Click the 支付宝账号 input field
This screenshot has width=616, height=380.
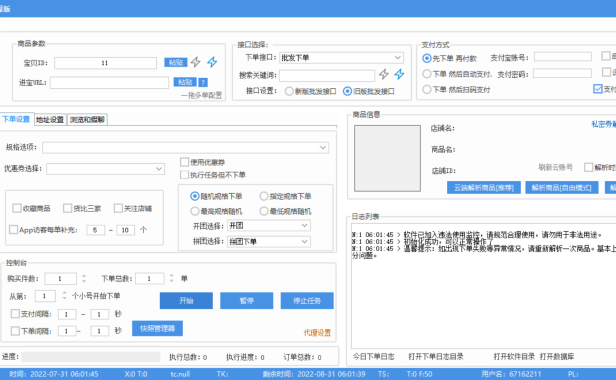coord(563,57)
